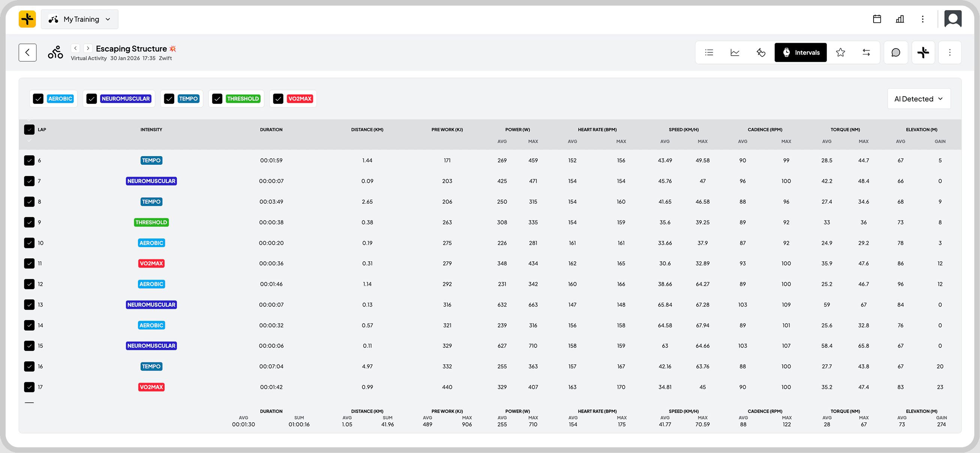Mark activity with the star icon
This screenshot has height=453, width=980.
841,52
